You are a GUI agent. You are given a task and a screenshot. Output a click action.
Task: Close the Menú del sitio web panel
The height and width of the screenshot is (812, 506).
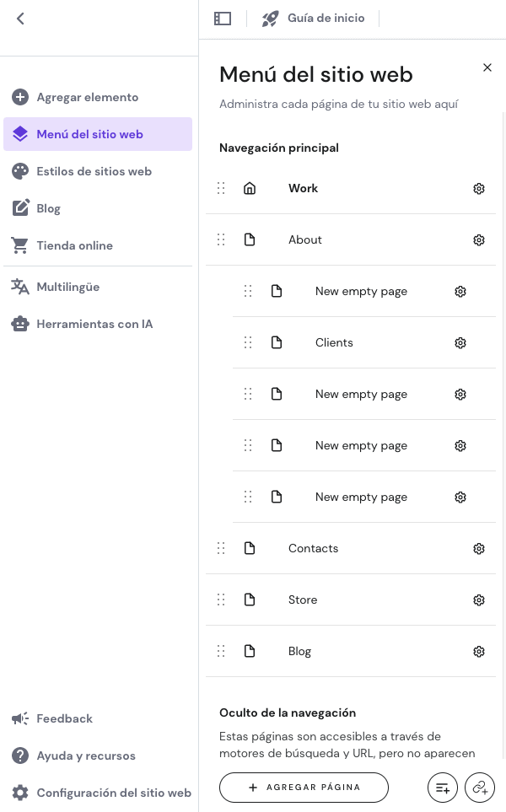click(x=487, y=67)
